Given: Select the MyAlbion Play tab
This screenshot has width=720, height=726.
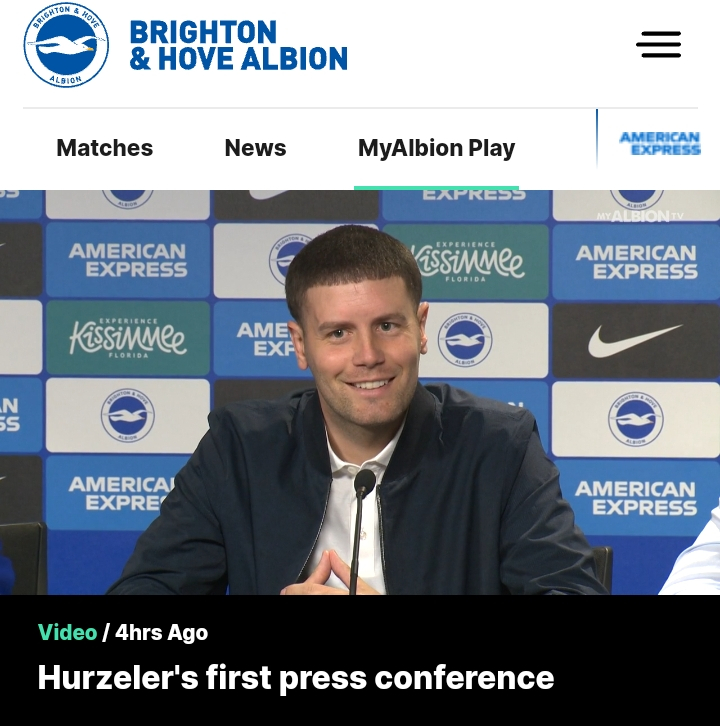Looking at the screenshot, I should click(x=436, y=149).
